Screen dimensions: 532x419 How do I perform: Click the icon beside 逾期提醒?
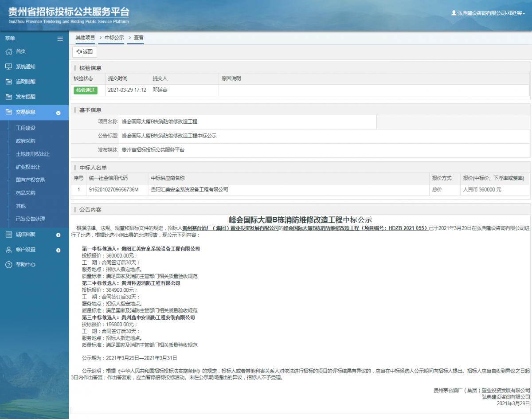(x=8, y=82)
